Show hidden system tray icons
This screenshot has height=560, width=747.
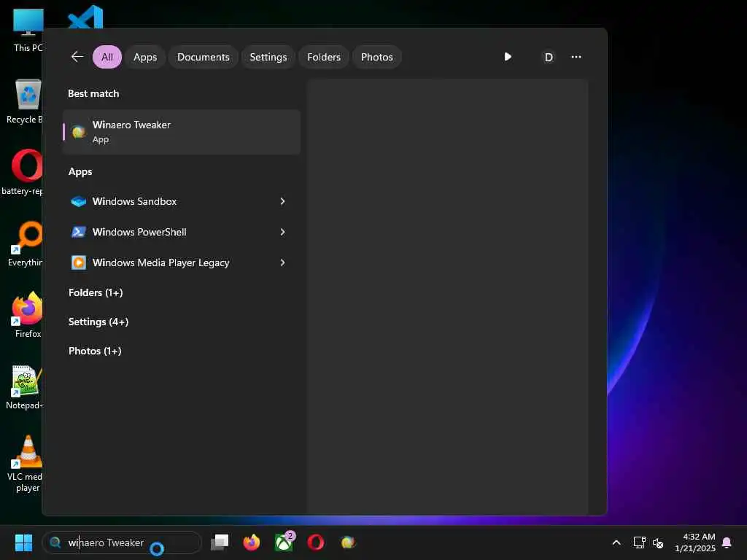(x=616, y=542)
